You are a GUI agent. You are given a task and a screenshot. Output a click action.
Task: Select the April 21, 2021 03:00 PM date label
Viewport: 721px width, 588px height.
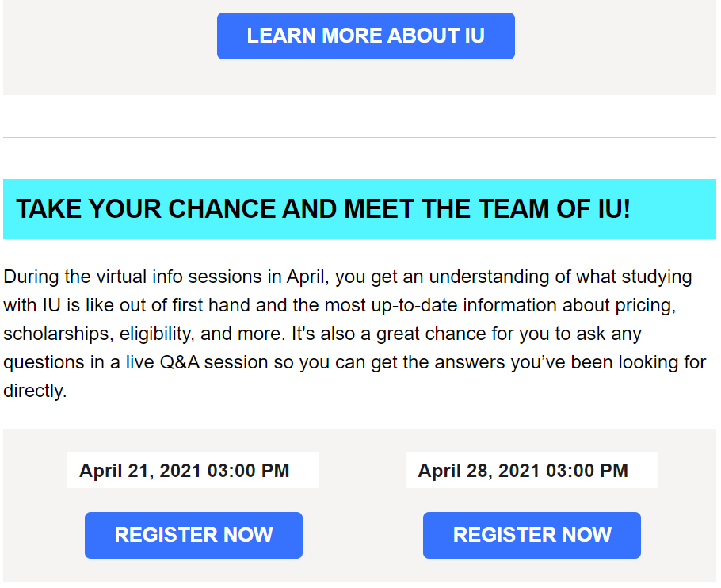tap(185, 471)
